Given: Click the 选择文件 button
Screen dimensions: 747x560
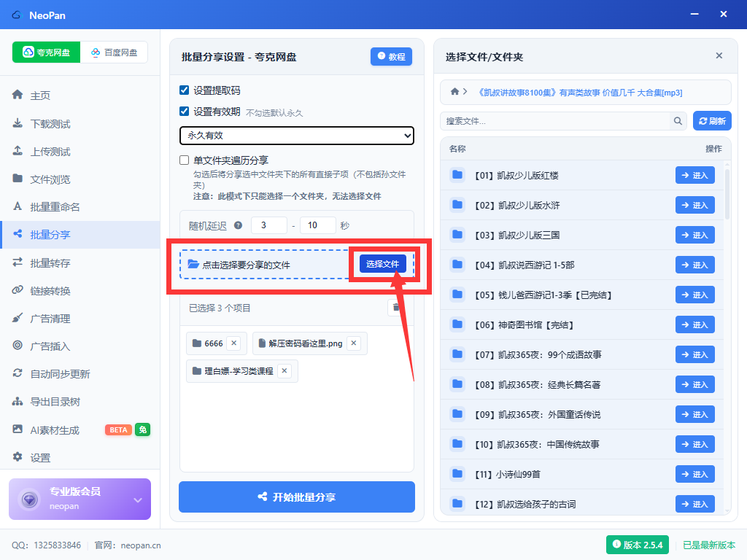Looking at the screenshot, I should [x=382, y=264].
